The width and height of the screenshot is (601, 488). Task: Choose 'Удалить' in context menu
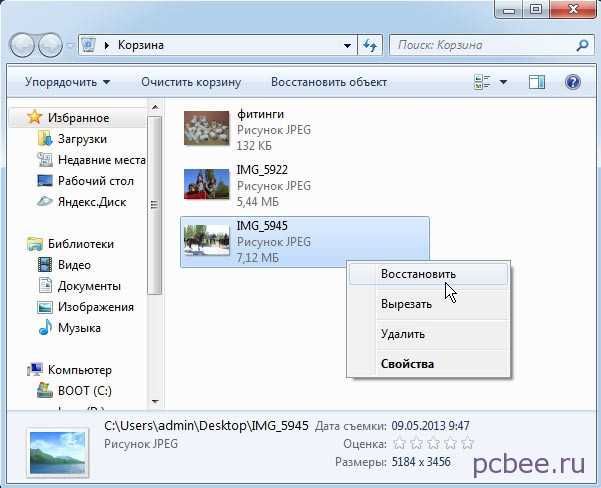pyautogui.click(x=429, y=334)
